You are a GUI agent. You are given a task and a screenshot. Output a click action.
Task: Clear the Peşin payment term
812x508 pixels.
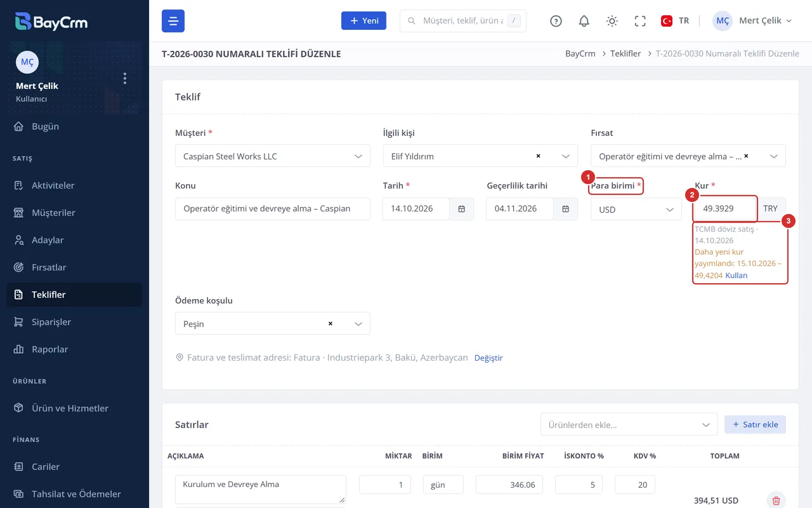point(331,323)
